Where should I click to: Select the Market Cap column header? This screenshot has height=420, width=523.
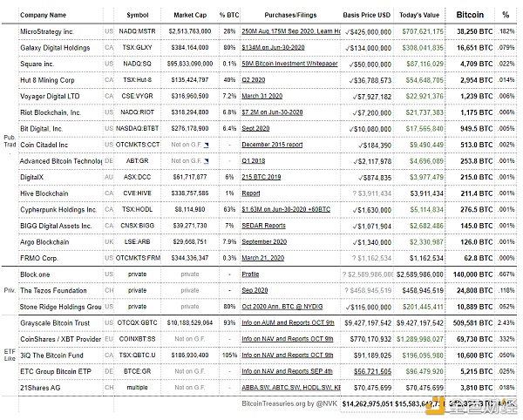pyautogui.click(x=190, y=15)
